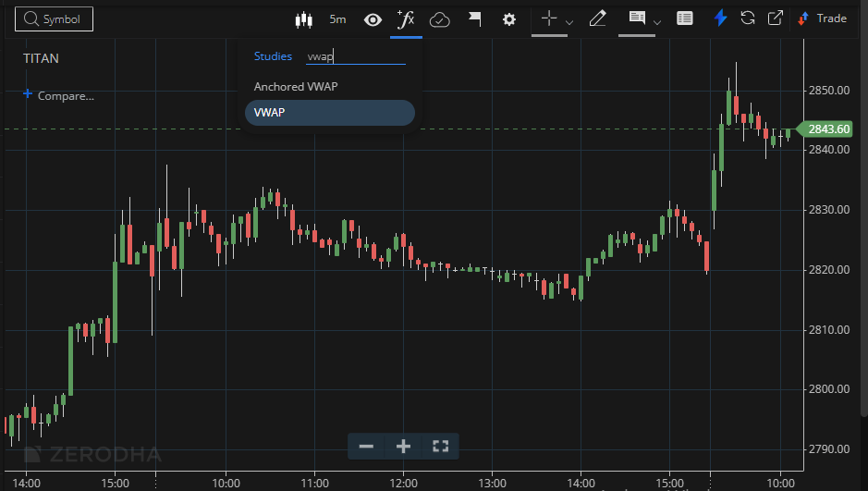Open chart settings gear
The width and height of the screenshot is (868, 491).
(x=508, y=20)
